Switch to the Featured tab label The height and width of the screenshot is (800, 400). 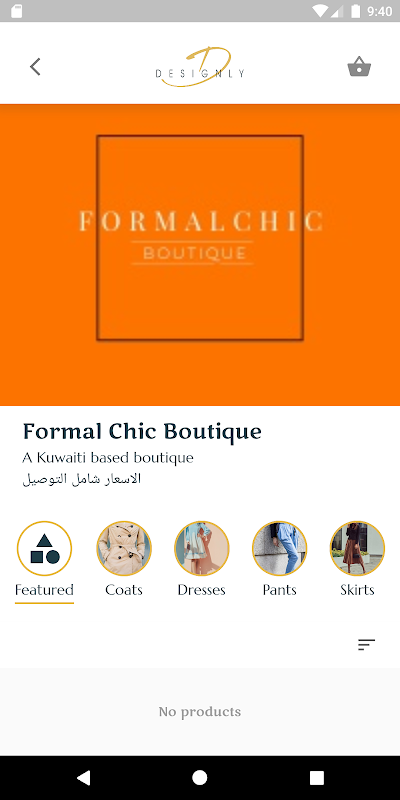44,590
